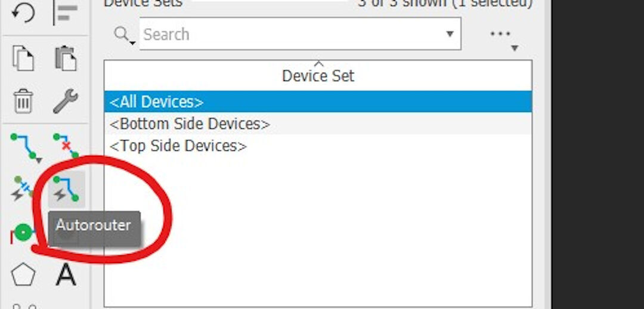644x309 pixels.
Task: Click the Copy icon
Action: pos(23,59)
